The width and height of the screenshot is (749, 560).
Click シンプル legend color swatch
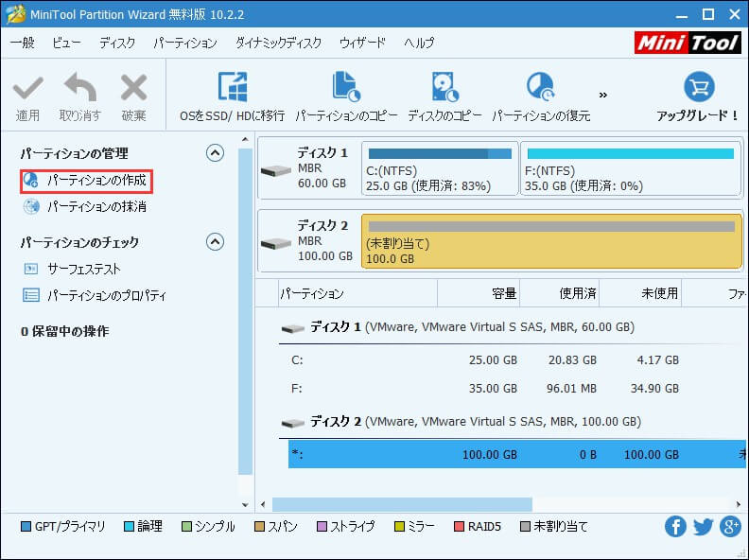pyautogui.click(x=186, y=527)
